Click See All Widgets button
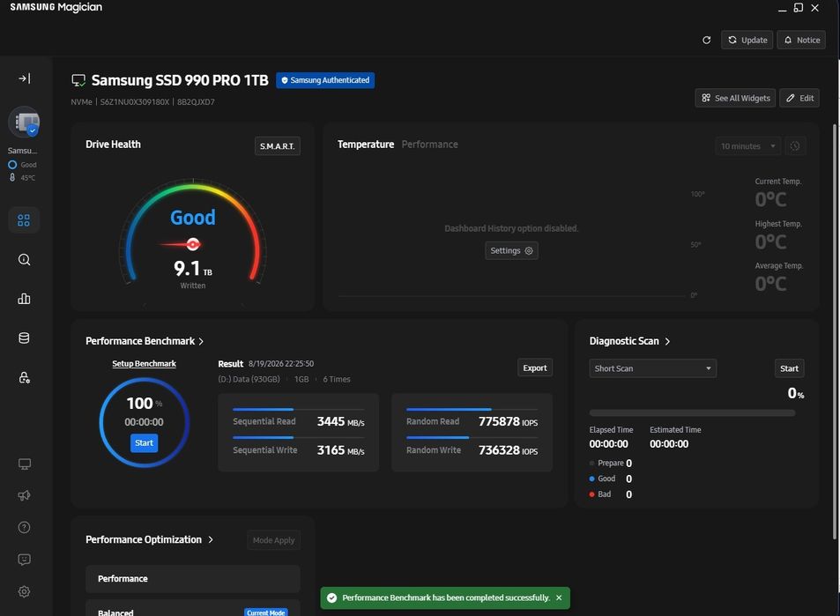This screenshot has height=616, width=840. tap(735, 98)
